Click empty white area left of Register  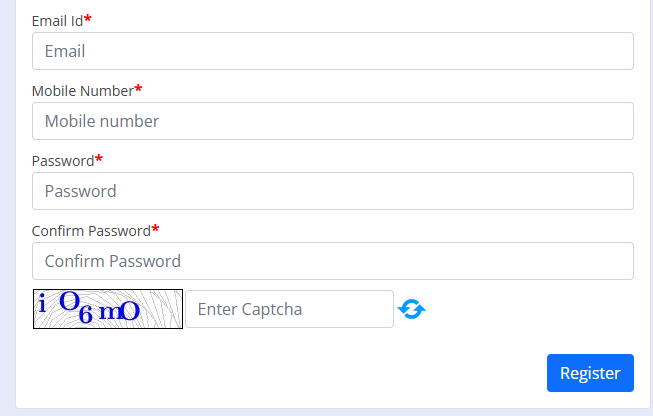tap(300, 373)
